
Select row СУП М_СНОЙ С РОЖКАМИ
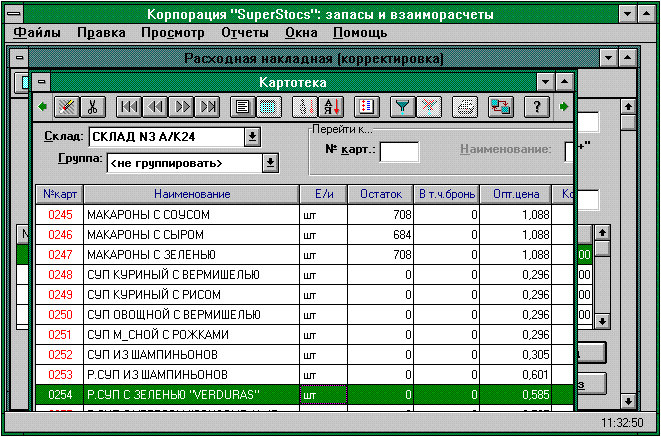pyautogui.click(x=304, y=335)
